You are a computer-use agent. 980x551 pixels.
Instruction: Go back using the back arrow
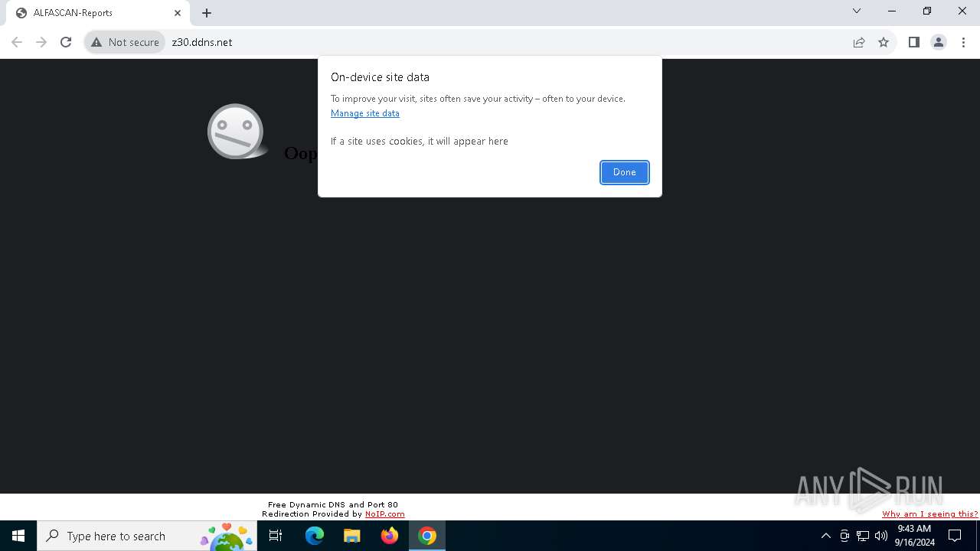click(x=17, y=42)
